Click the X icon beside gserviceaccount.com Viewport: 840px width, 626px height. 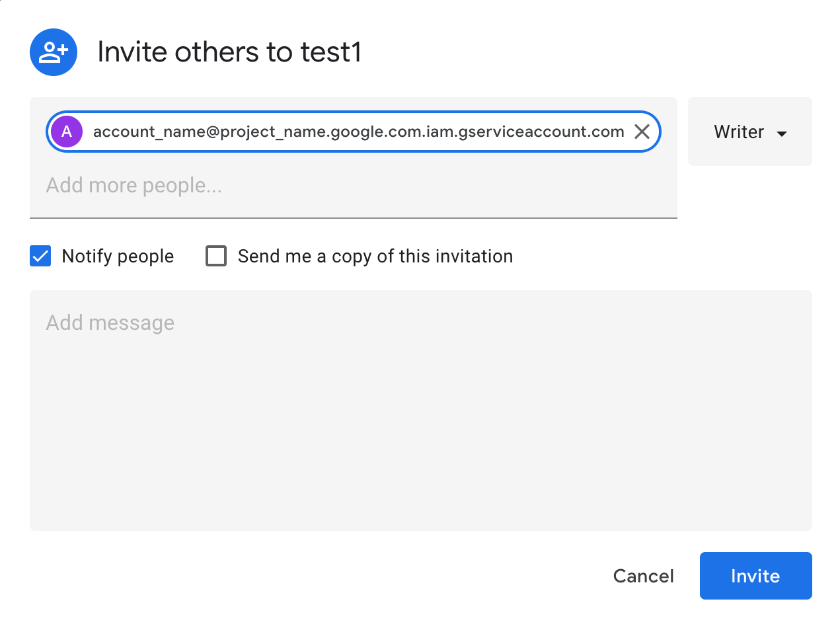(x=642, y=132)
